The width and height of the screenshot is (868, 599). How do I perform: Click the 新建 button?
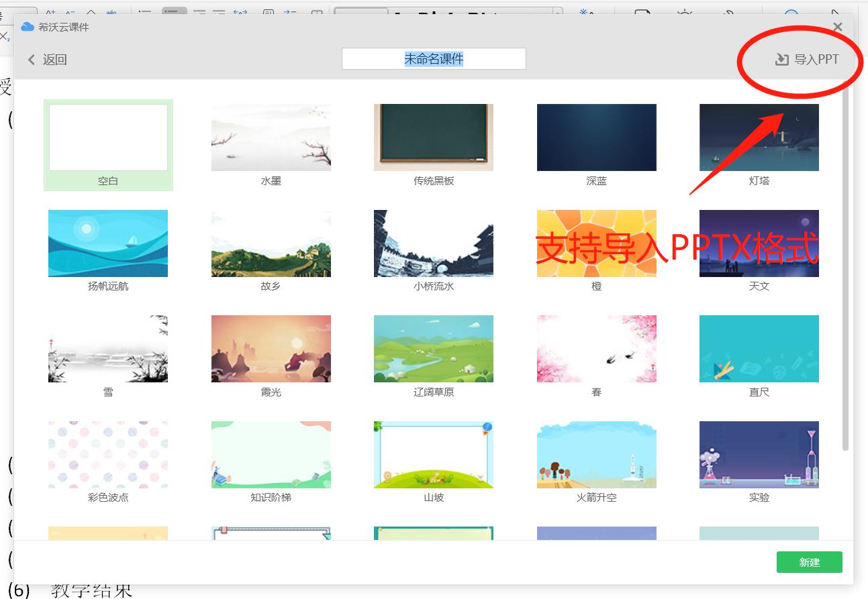809,562
